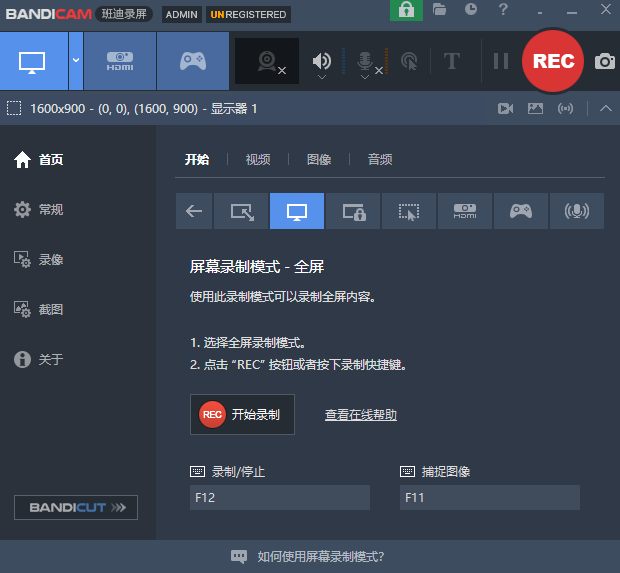Screen dimensions: 620x573
Task: Select HDMI mode in mode row
Action: click(465, 211)
